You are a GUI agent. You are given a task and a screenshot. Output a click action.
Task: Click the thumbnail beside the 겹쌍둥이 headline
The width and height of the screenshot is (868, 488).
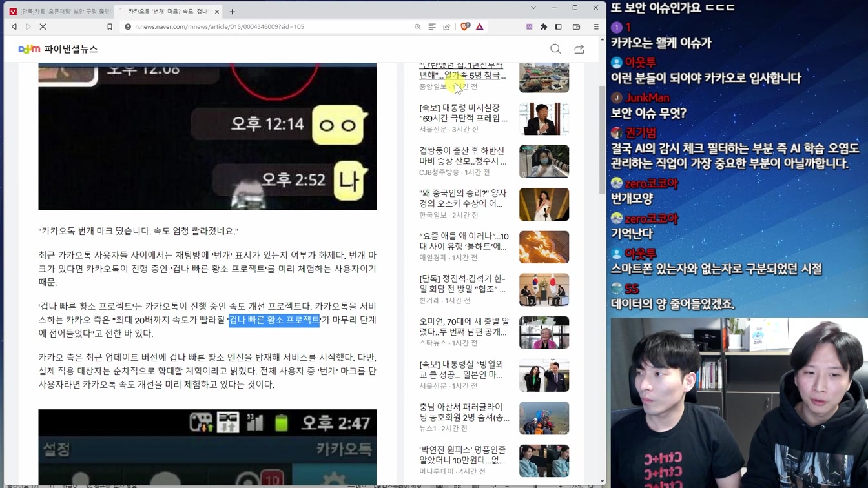[x=544, y=161]
